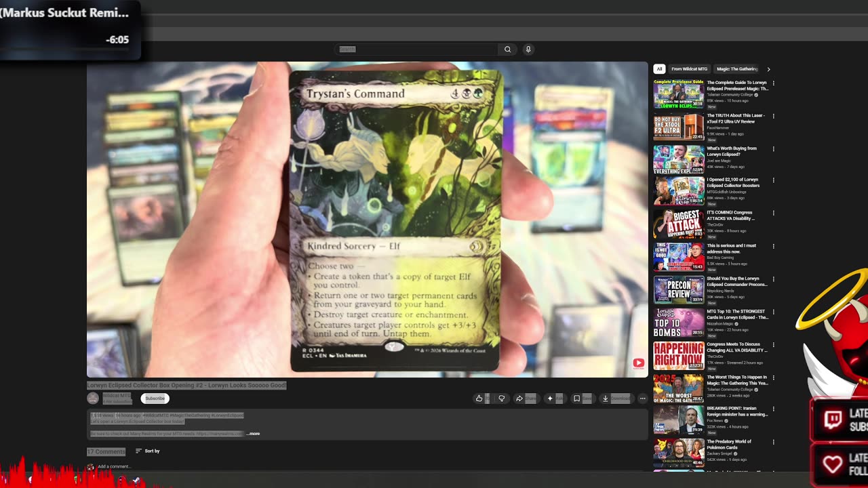This screenshot has height=488, width=868.
Task: Open Fox News Iranian minister thumbnail
Action: click(x=679, y=420)
